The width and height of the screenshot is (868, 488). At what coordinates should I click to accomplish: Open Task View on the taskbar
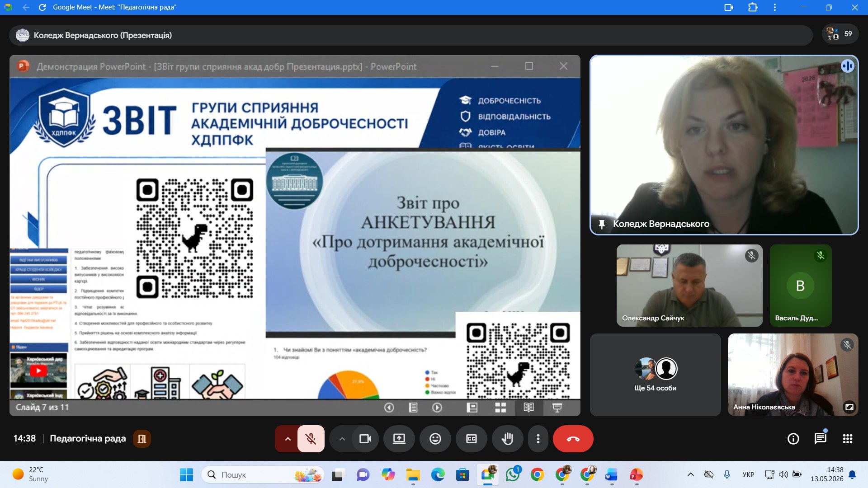(338, 475)
